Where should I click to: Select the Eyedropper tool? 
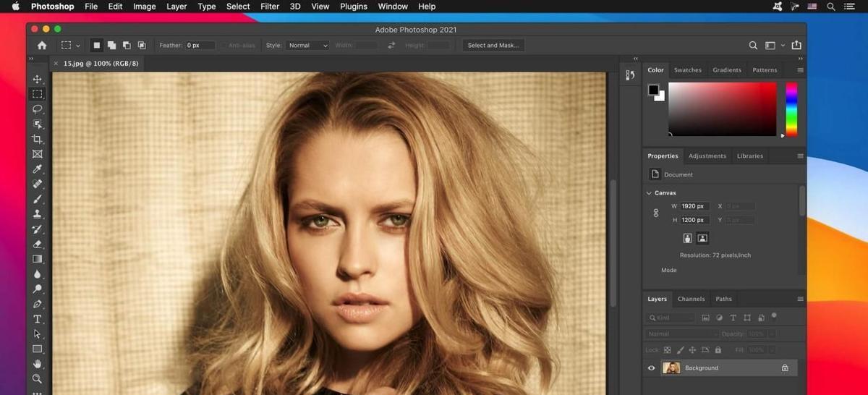38,169
